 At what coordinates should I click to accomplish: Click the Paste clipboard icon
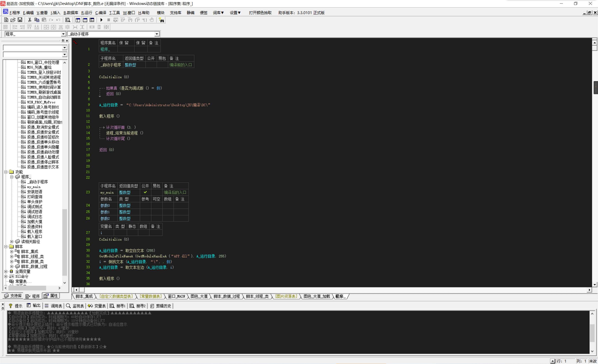click(x=44, y=20)
